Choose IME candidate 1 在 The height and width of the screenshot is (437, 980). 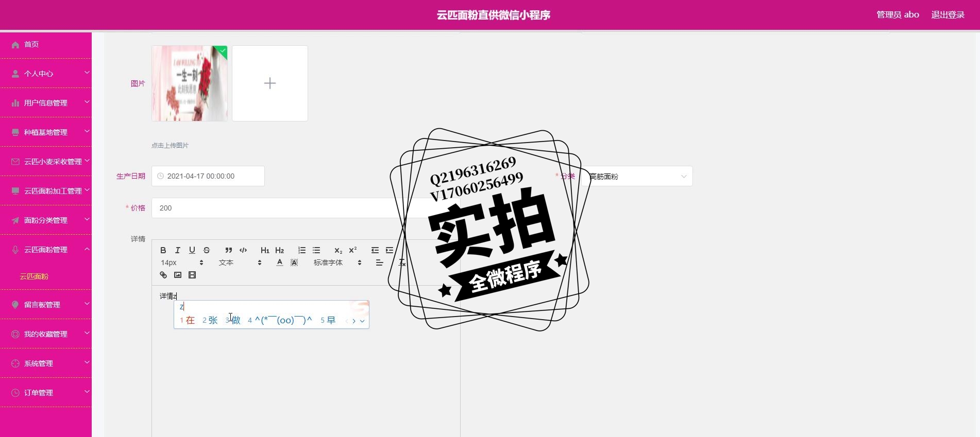coord(188,320)
